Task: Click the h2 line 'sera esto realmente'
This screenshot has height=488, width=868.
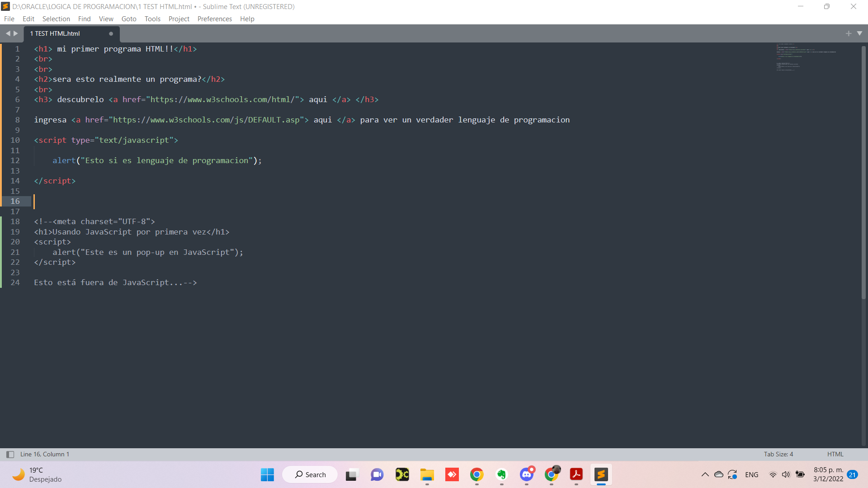Action: (x=129, y=79)
